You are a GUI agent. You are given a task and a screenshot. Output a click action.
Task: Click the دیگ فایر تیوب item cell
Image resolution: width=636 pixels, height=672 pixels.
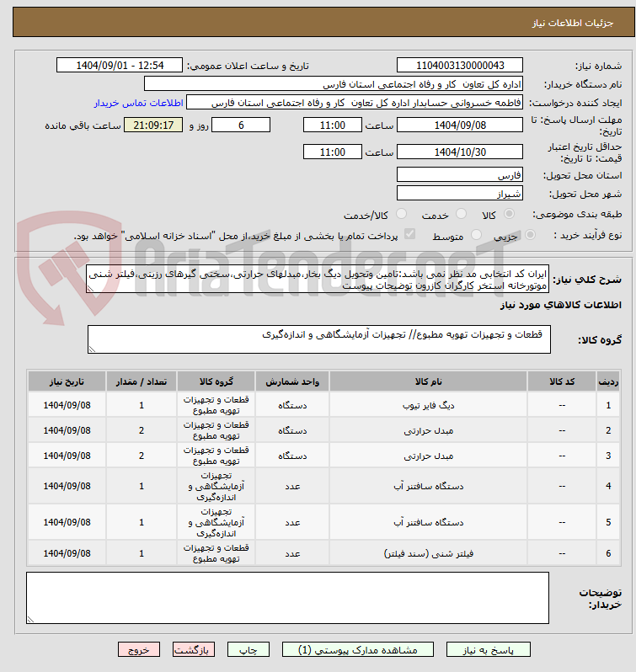point(428,405)
